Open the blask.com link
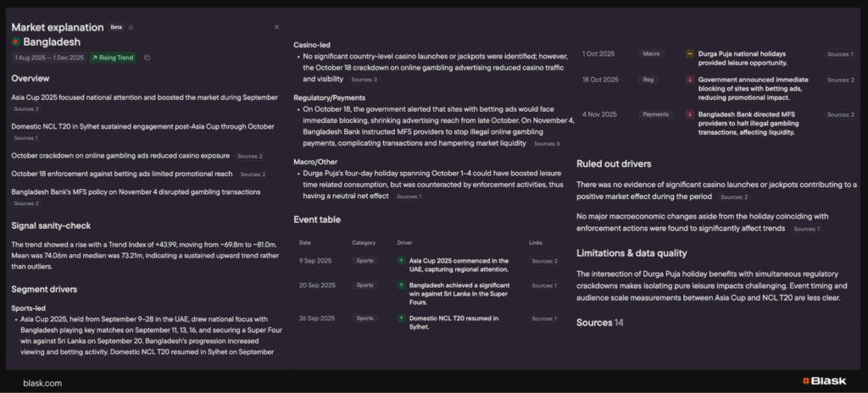The width and height of the screenshot is (868, 393). (42, 383)
